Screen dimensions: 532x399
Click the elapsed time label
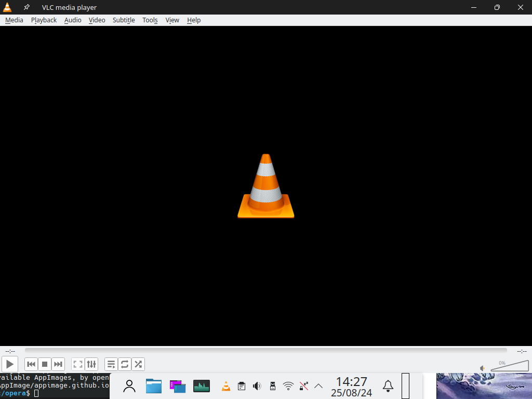click(x=10, y=351)
